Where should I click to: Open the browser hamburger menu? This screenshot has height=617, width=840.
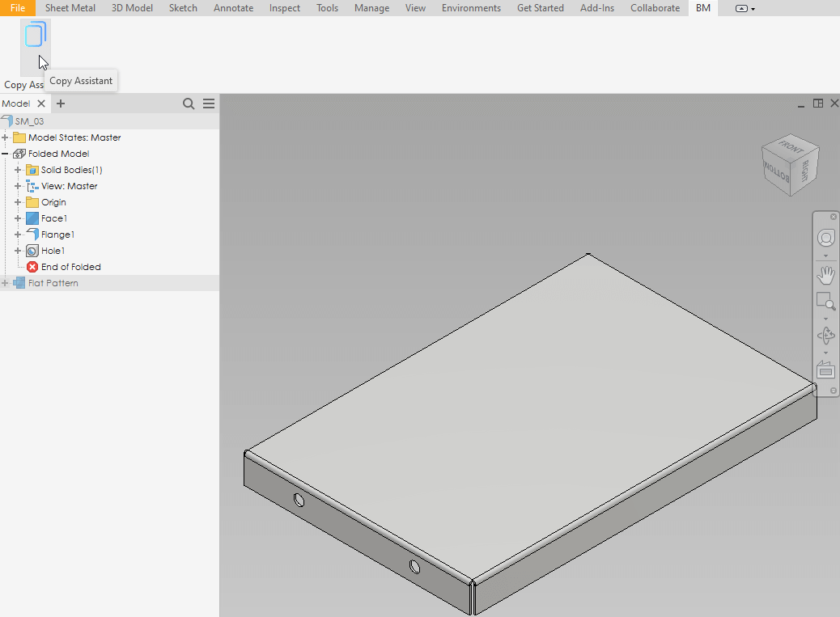tap(209, 104)
